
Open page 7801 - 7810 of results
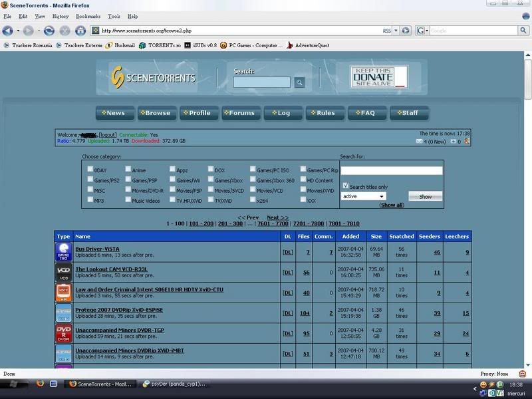[344, 223]
